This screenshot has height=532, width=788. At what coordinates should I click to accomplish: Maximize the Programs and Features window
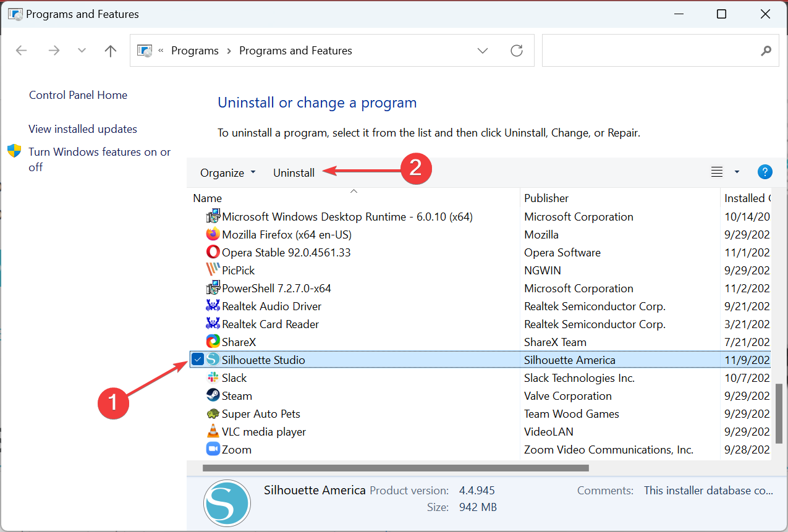(721, 14)
